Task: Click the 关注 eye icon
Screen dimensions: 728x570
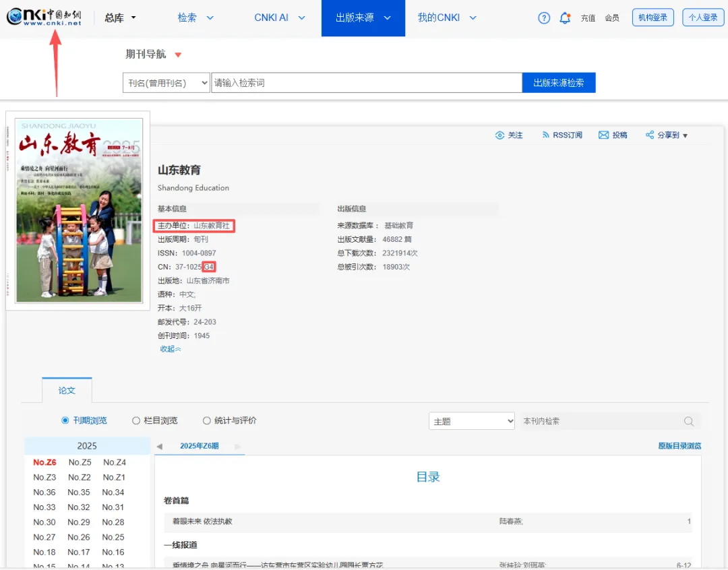Action: pyautogui.click(x=499, y=135)
